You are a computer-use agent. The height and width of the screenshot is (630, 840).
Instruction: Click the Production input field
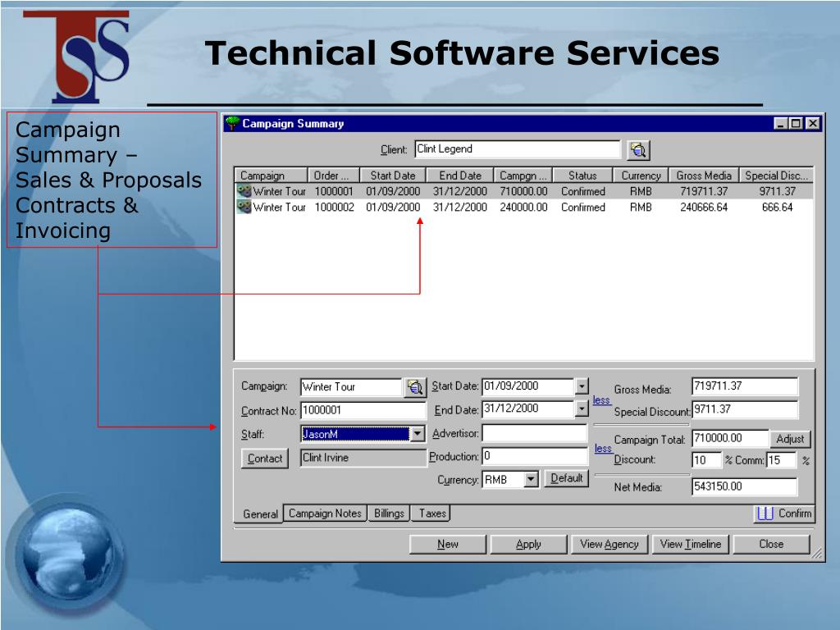[534, 456]
